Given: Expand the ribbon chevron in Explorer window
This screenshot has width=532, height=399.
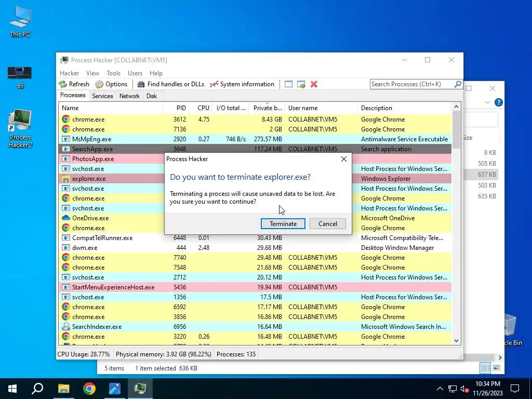Looking at the screenshot, I should click(487, 102).
